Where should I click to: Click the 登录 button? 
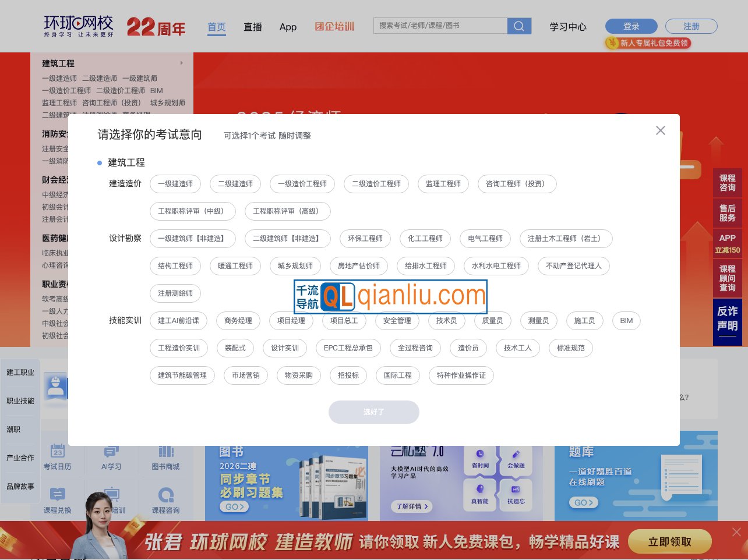[631, 26]
